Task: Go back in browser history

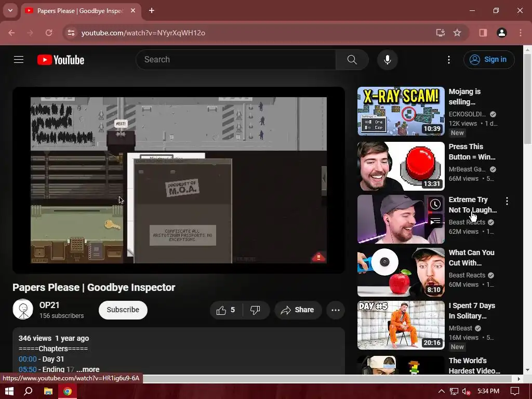Action: click(x=11, y=33)
